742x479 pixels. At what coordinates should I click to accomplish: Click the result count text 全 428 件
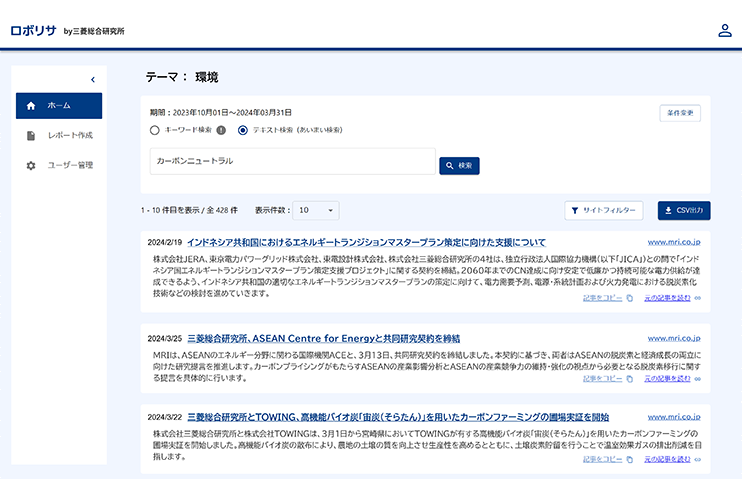(222, 210)
